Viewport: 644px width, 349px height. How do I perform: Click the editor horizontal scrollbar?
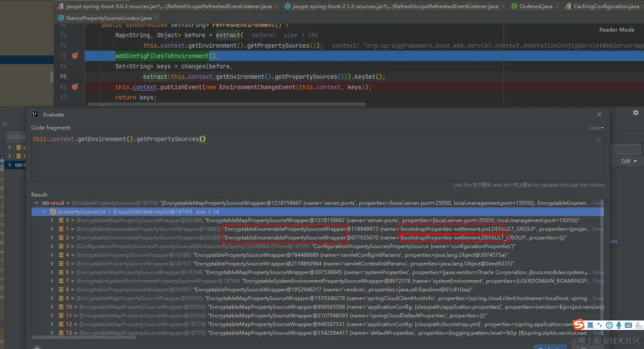point(227,104)
